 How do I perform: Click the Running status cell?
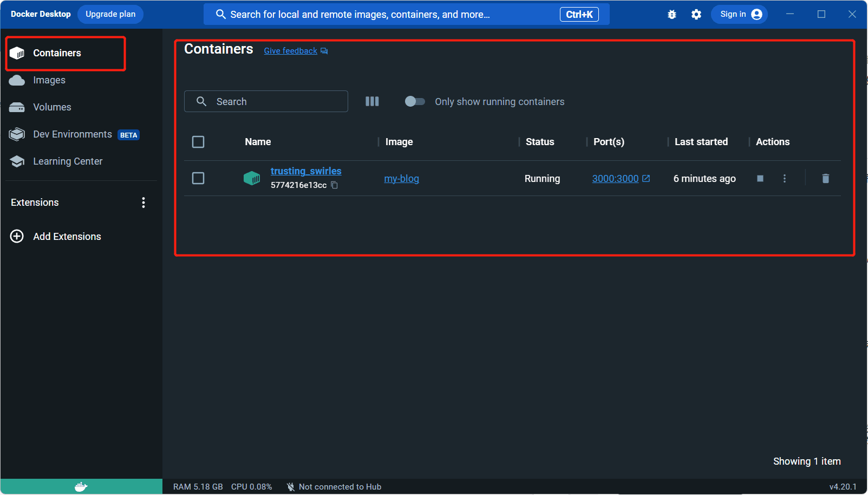pyautogui.click(x=542, y=179)
